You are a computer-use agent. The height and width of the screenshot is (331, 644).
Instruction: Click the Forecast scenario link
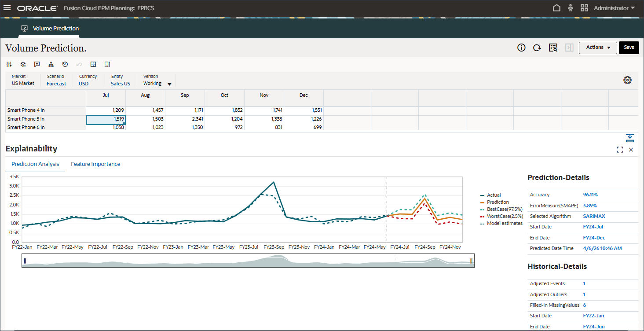pyautogui.click(x=56, y=84)
